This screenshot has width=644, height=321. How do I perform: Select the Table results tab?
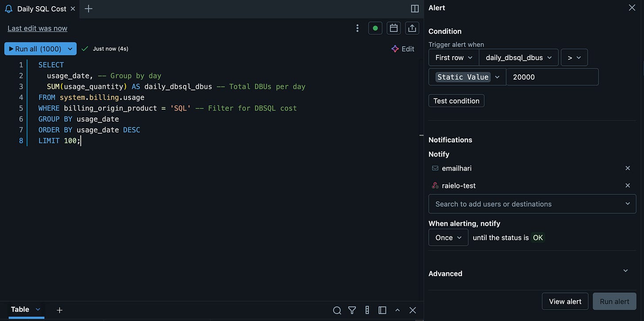pos(20,310)
